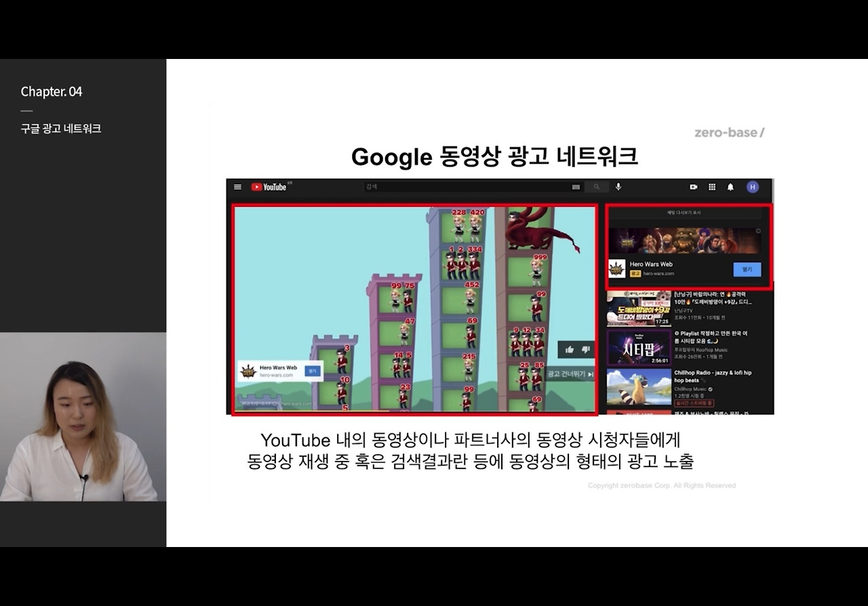
Task: Open the ad info icon on the banner
Action: click(758, 231)
